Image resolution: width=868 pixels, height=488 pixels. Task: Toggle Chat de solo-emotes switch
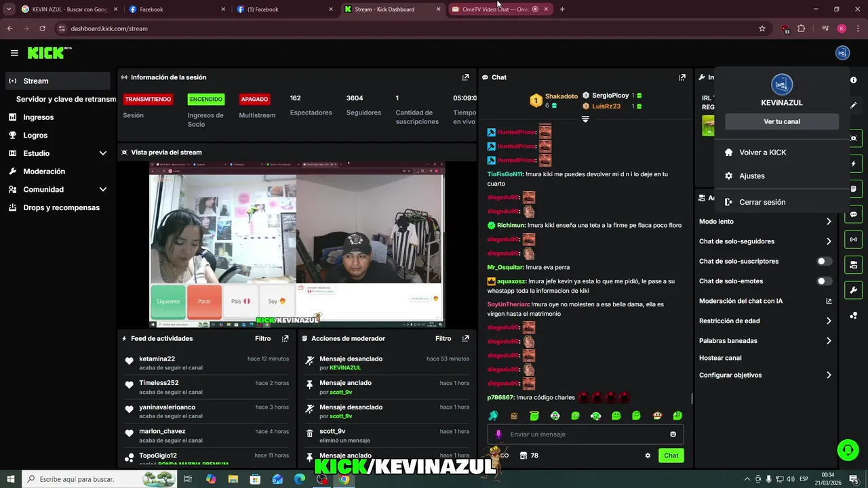[x=824, y=281]
